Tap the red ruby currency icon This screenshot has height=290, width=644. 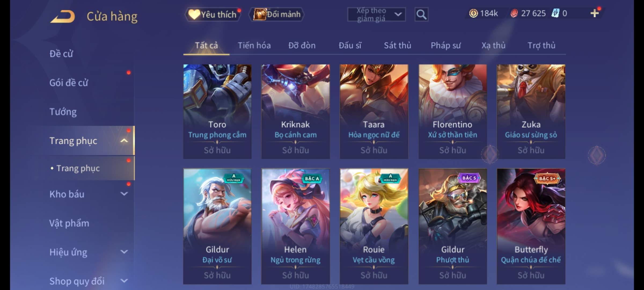point(514,13)
